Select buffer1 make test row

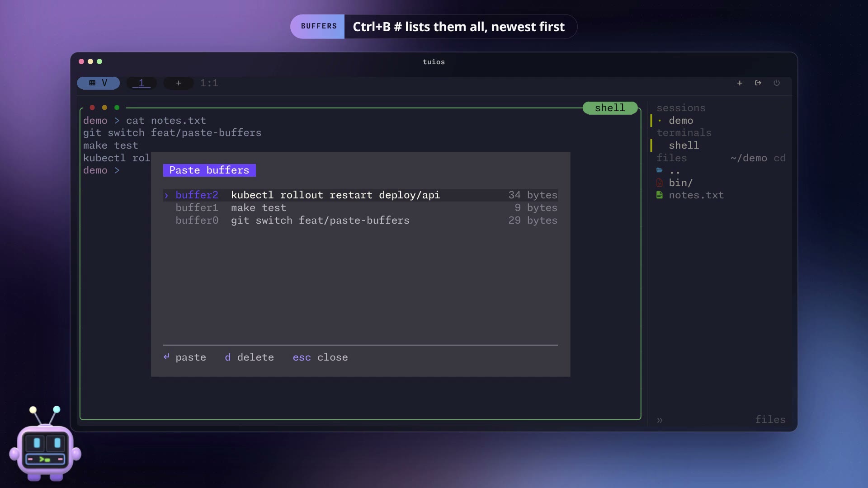click(x=360, y=208)
